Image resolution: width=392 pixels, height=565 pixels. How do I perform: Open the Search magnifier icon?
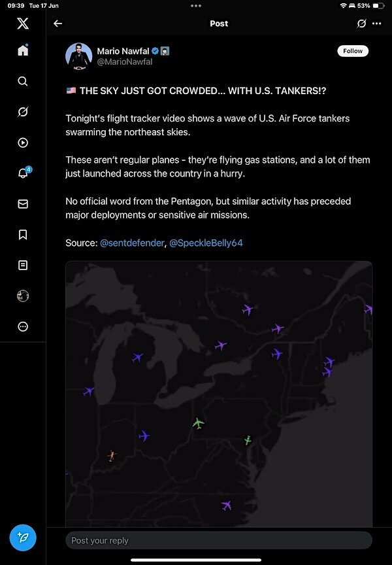pos(23,81)
